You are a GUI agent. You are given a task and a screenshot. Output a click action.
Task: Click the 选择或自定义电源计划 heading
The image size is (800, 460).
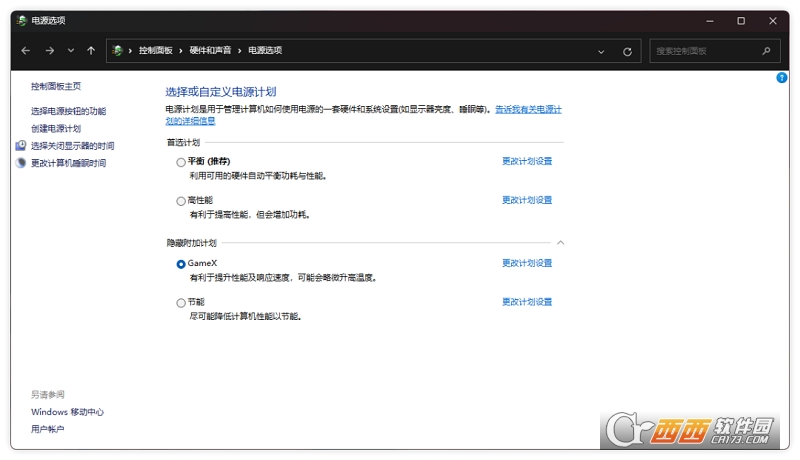coord(221,92)
